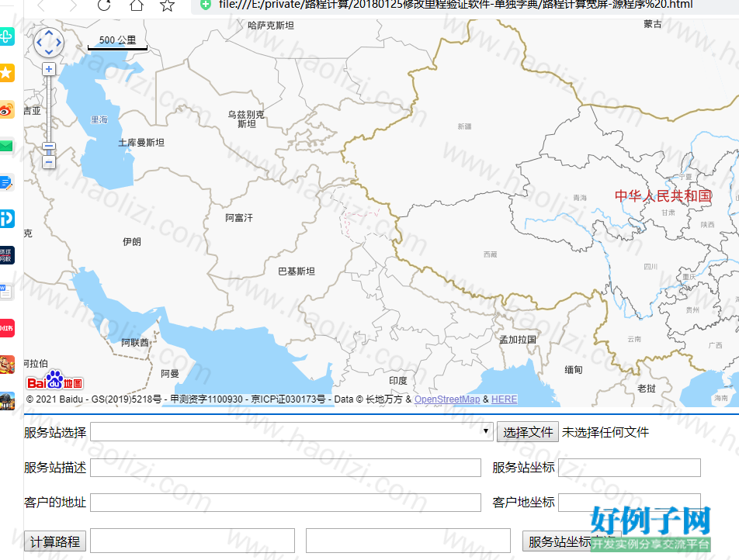Focus the 服务站描述 input field
This screenshot has width=739, height=560.
(x=286, y=468)
